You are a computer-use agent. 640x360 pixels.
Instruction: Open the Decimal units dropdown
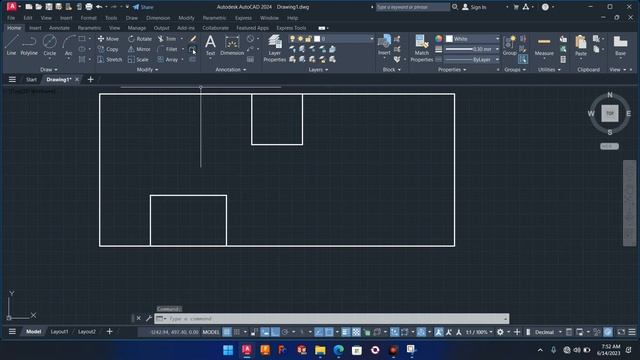click(x=548, y=332)
